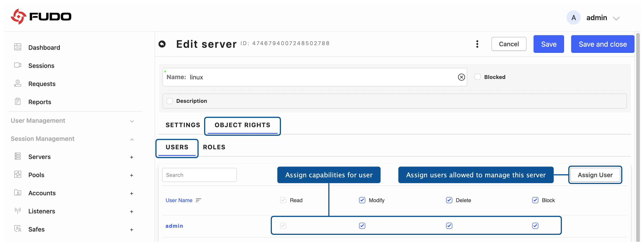
Task: Add a new pool with the plus icon
Action: [132, 175]
